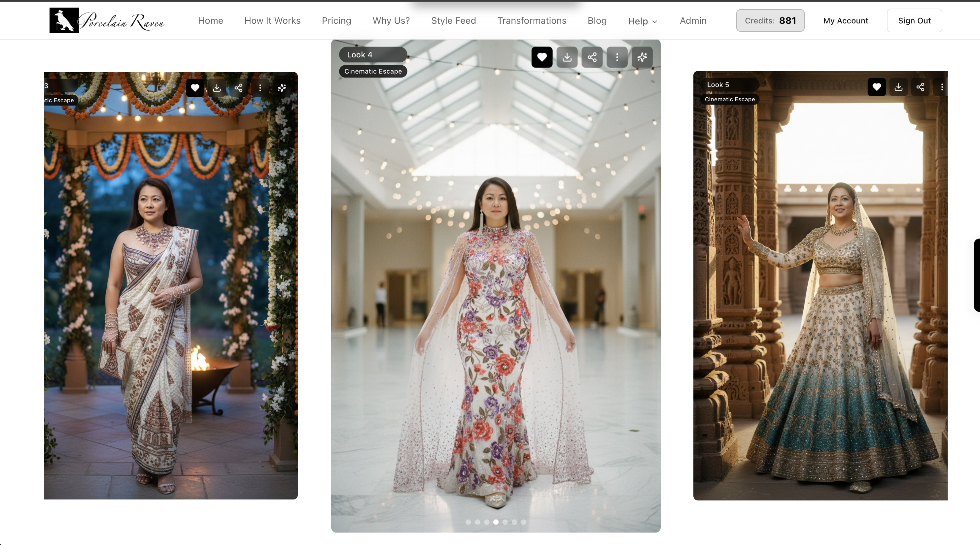Open the Why Us? page
This screenshot has height=545, width=980.
pyautogui.click(x=391, y=20)
